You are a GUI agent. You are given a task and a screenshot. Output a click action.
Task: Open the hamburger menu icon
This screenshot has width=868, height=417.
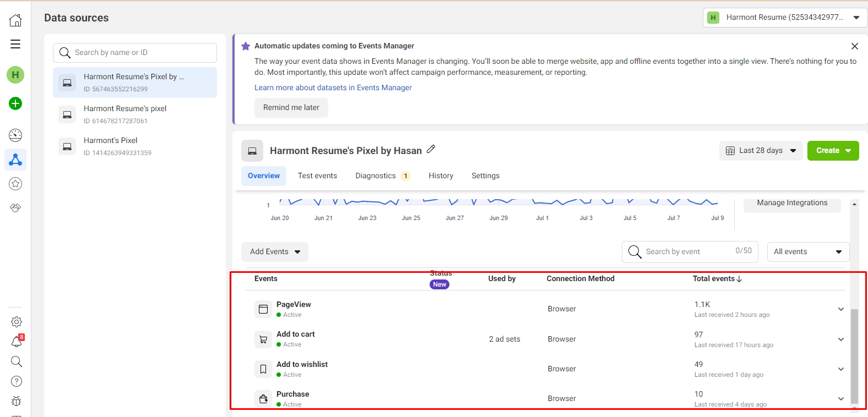(x=15, y=44)
